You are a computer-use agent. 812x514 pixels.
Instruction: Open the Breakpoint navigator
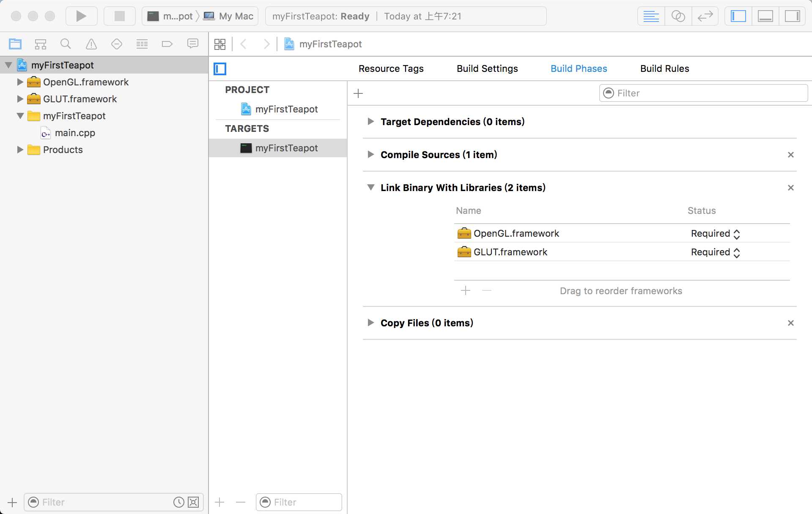167,44
